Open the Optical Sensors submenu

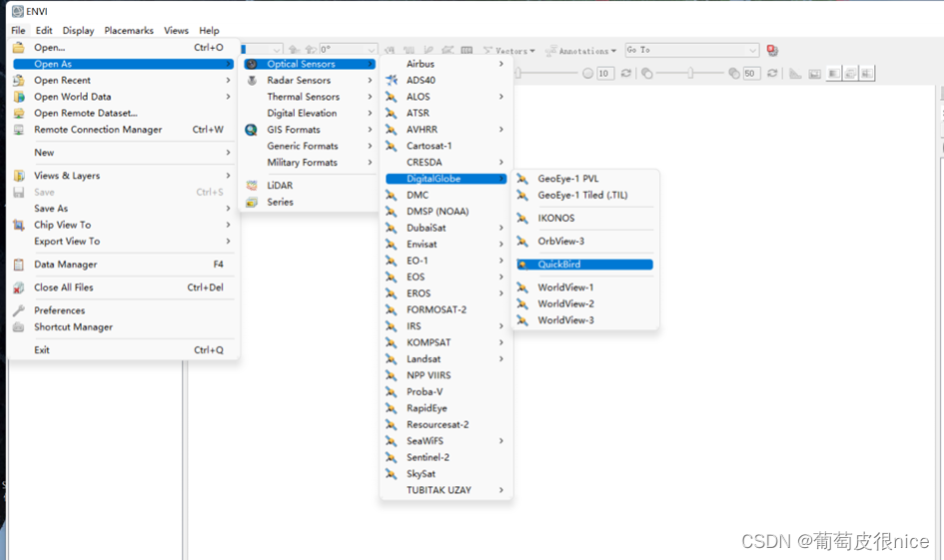click(310, 64)
